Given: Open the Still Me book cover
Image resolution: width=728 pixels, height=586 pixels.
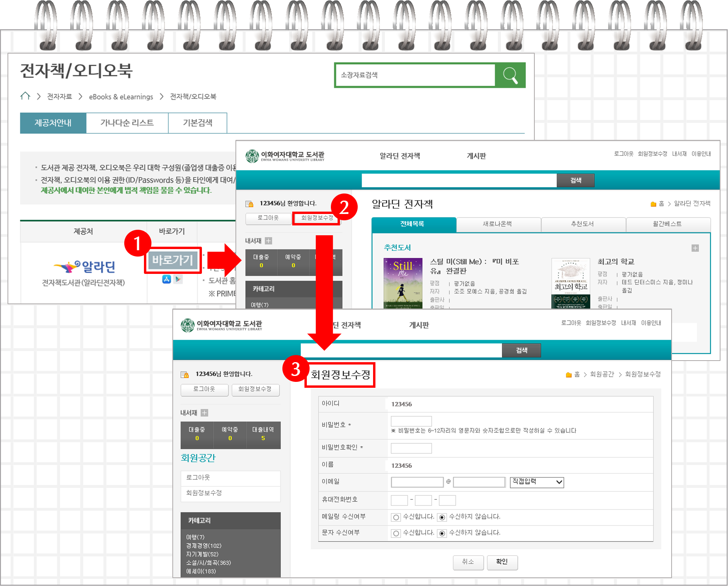Looking at the screenshot, I should (403, 283).
